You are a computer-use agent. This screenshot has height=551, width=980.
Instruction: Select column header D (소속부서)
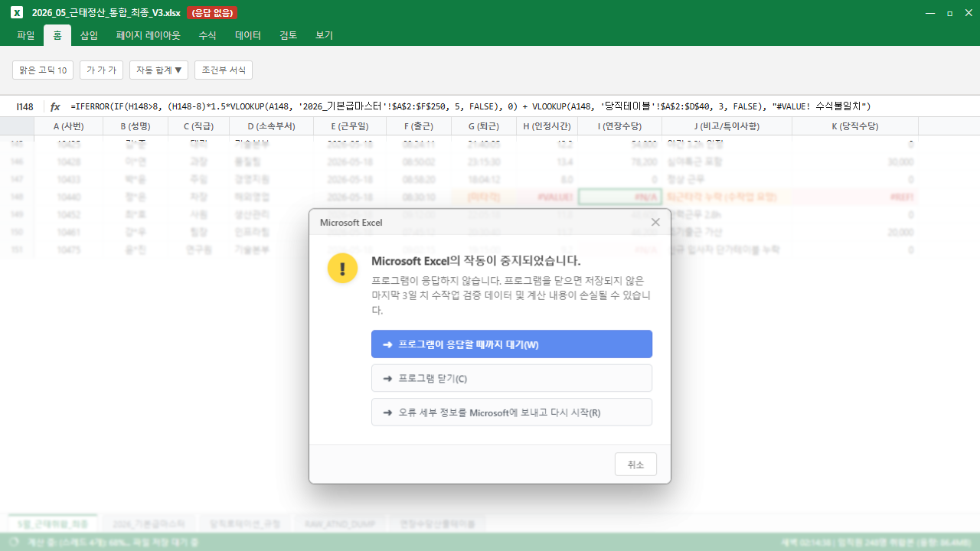pos(270,126)
